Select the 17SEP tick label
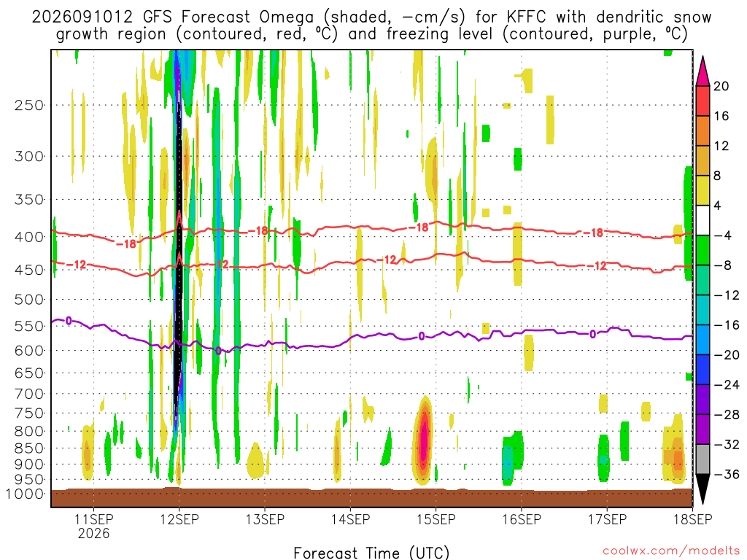 click(607, 519)
